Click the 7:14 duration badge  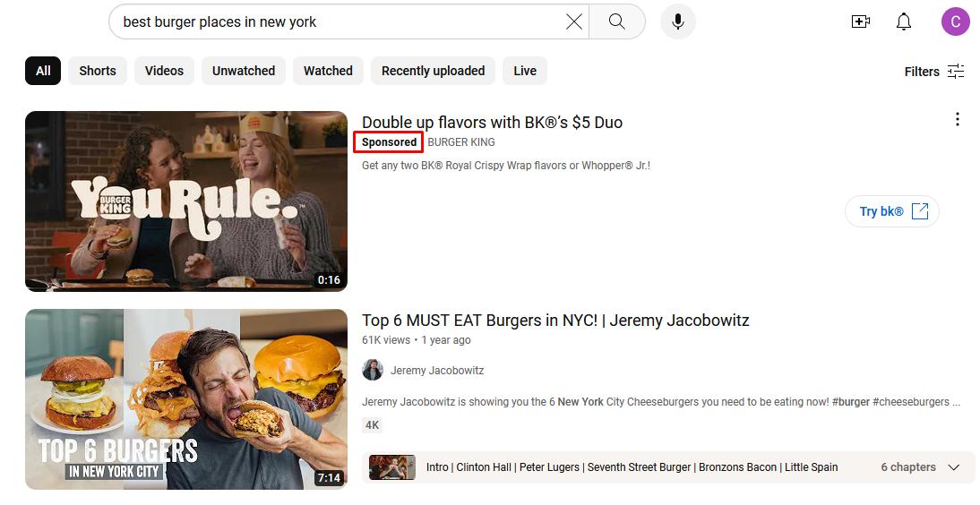coord(329,478)
